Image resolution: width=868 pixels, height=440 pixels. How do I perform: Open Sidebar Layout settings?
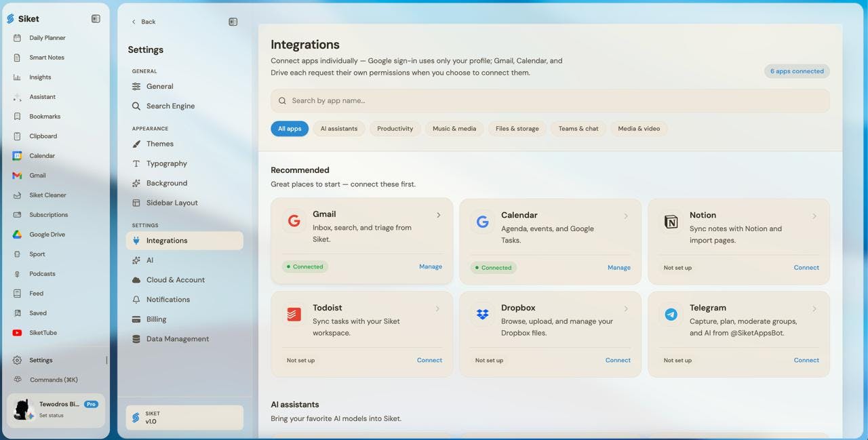pyautogui.click(x=184, y=203)
